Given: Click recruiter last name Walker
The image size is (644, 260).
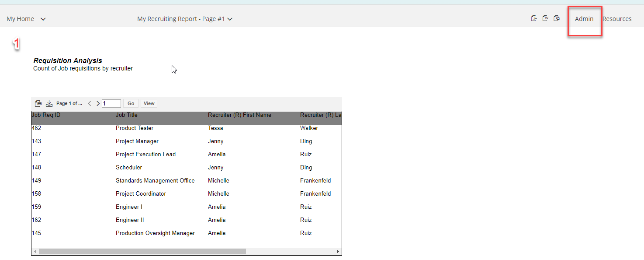Looking at the screenshot, I should 309,128.
